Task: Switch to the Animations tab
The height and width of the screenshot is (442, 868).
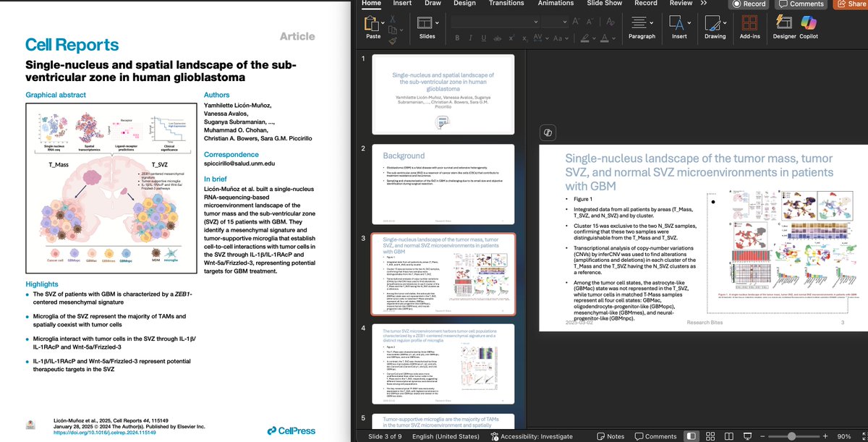Action: [x=556, y=3]
